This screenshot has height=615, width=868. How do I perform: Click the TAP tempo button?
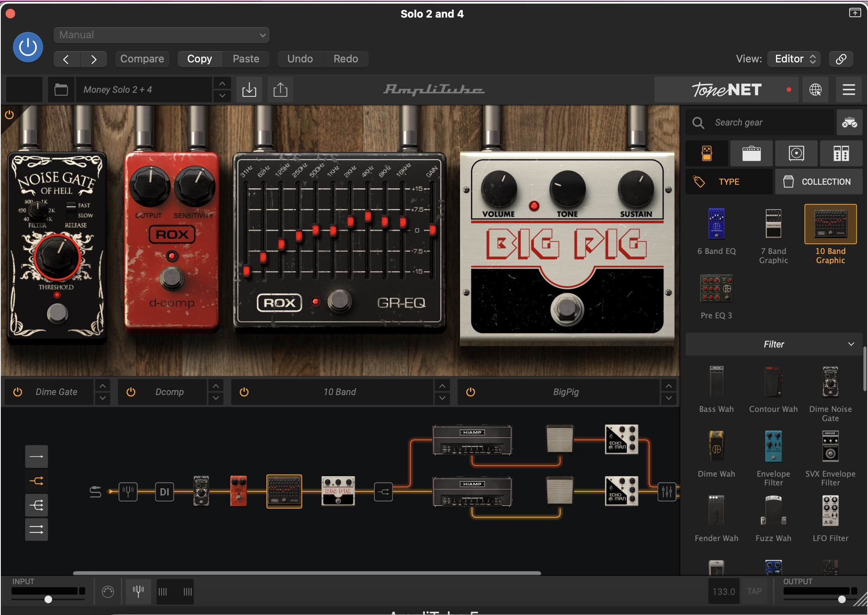coord(754,591)
